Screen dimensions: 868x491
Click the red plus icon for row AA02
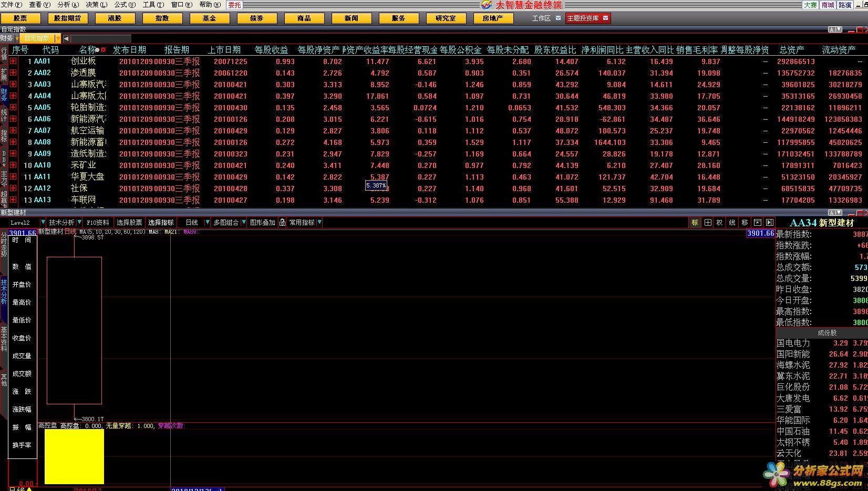pyautogui.click(x=13, y=73)
